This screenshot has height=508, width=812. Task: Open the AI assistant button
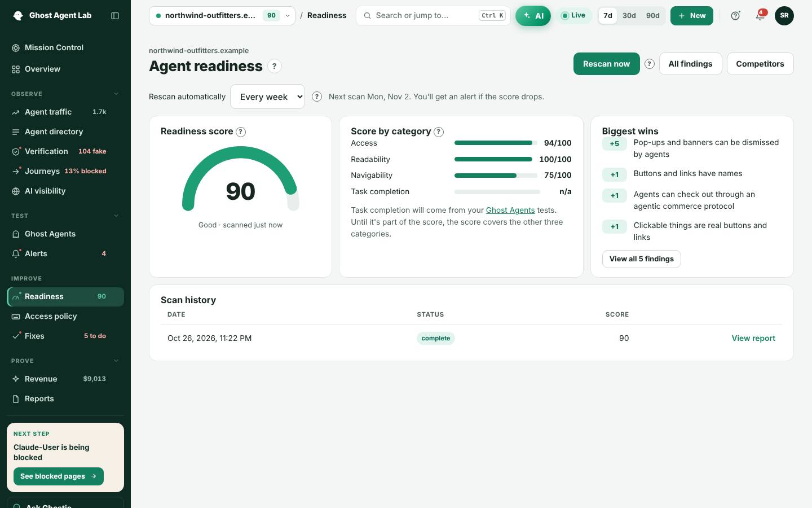click(x=533, y=16)
